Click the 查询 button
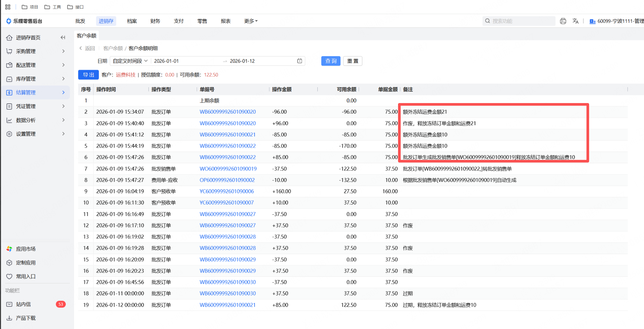Viewport: 644px width, 329px height. (x=331, y=61)
